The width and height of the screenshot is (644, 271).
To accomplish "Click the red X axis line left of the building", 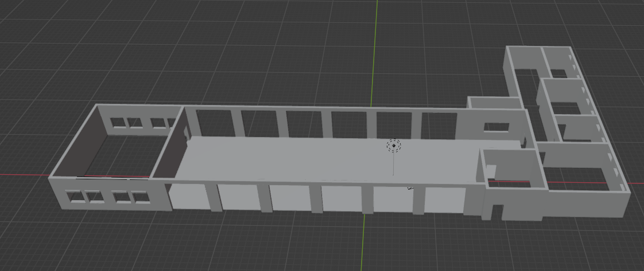I will coord(23,175).
